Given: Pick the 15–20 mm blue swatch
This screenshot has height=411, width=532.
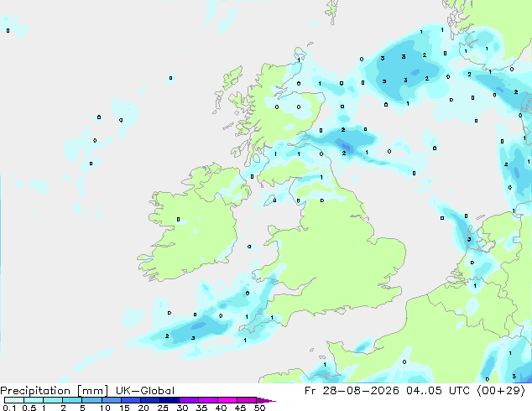Looking at the screenshot, I should click(130, 400).
